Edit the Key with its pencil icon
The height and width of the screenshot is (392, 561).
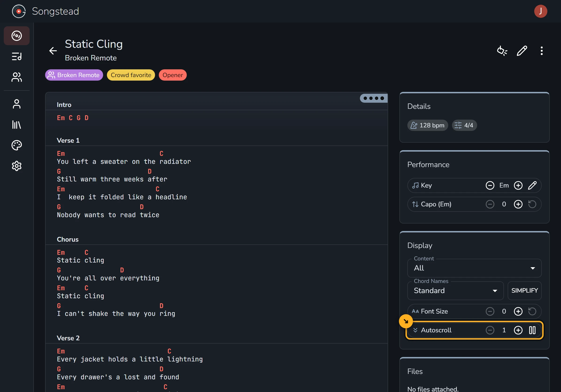point(532,185)
